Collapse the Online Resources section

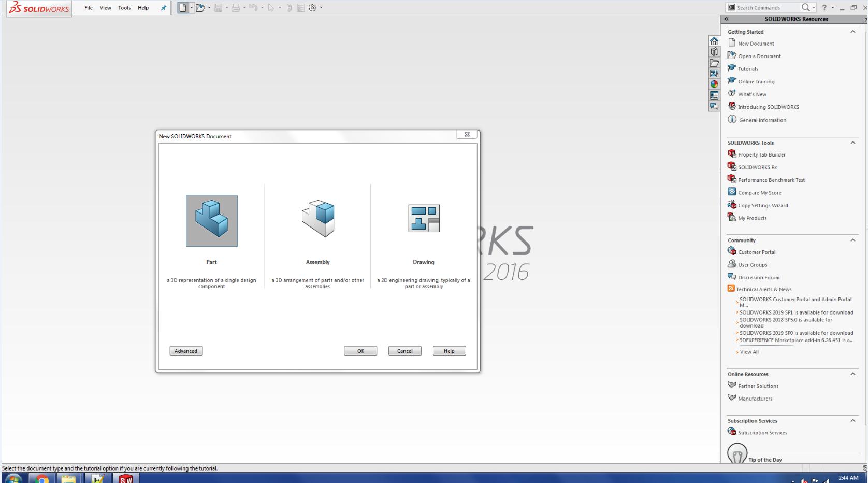click(852, 374)
